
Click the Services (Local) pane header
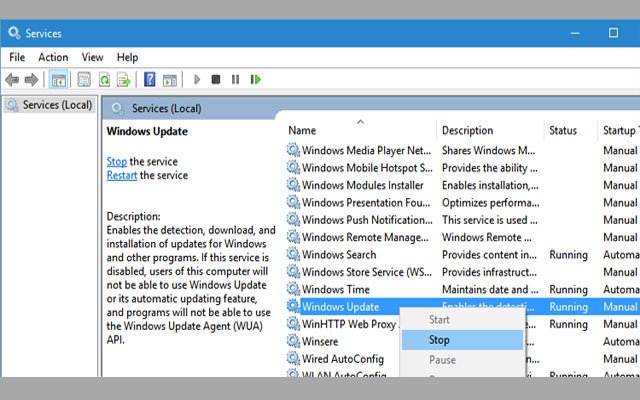166,109
